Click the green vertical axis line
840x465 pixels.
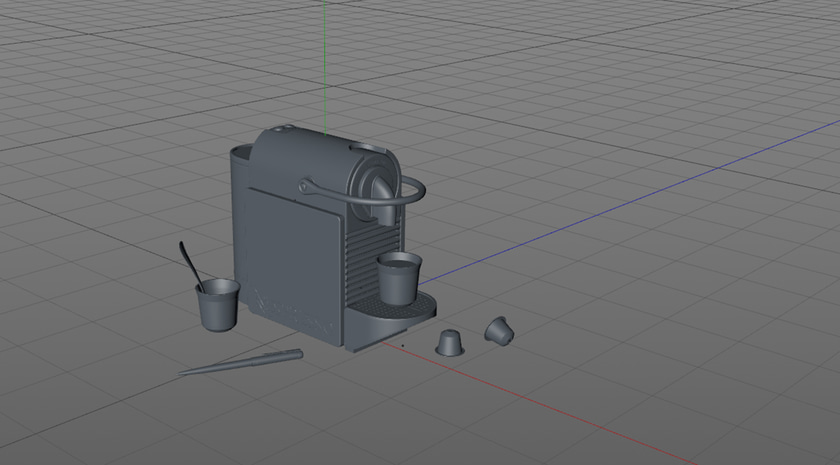pyautogui.click(x=326, y=60)
